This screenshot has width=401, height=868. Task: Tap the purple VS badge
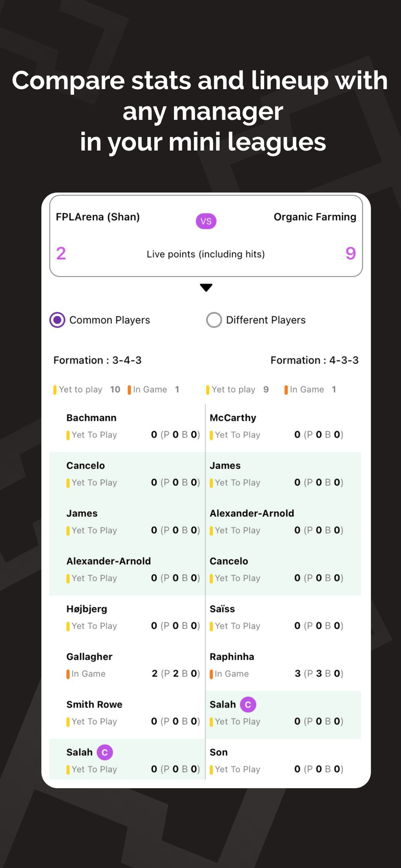tap(206, 221)
